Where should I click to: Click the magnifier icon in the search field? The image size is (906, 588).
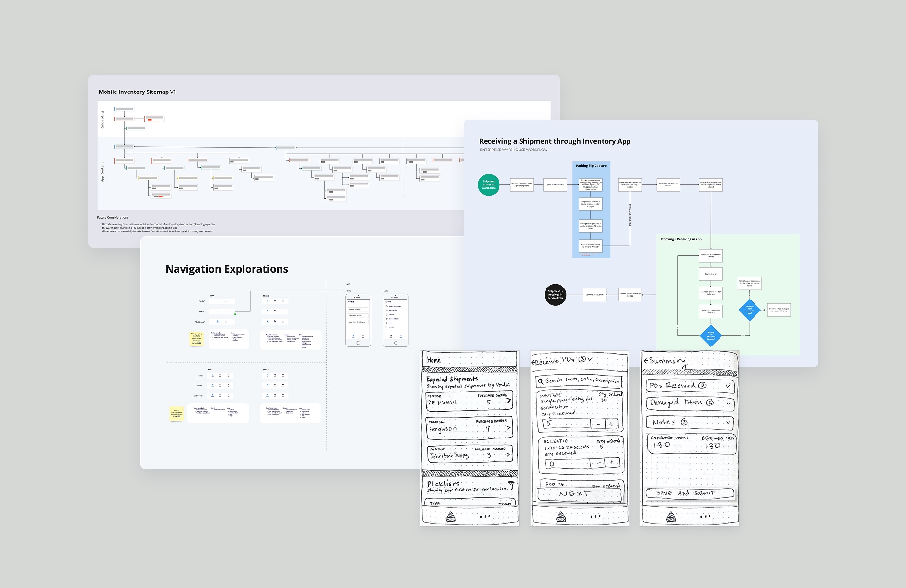pyautogui.click(x=540, y=381)
